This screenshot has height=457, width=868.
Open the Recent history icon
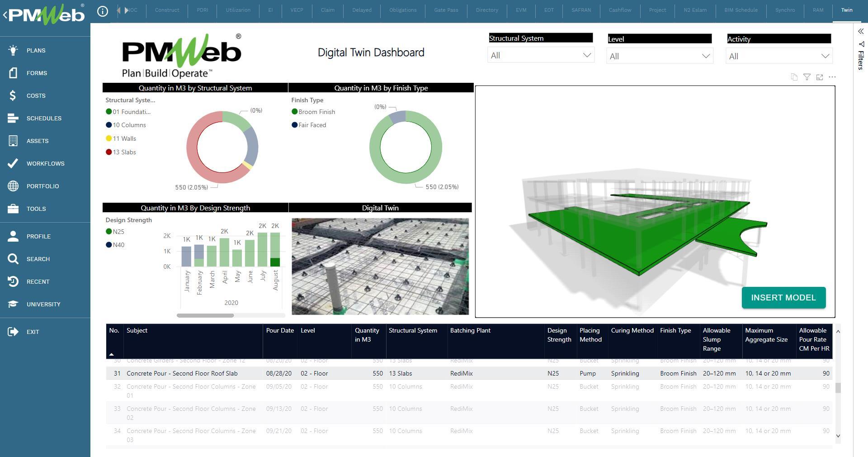(x=13, y=281)
